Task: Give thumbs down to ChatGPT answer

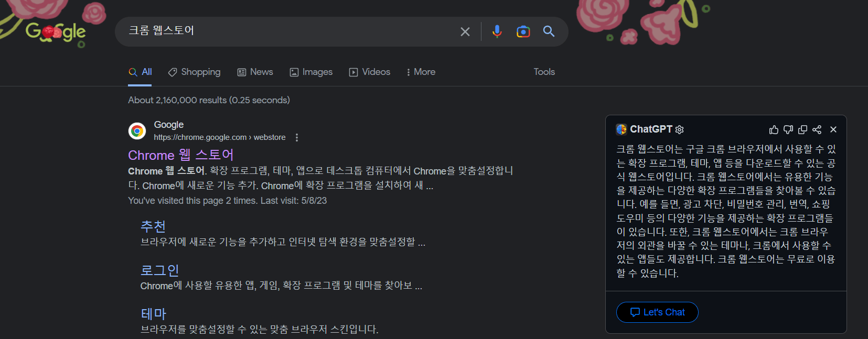Action: 788,129
